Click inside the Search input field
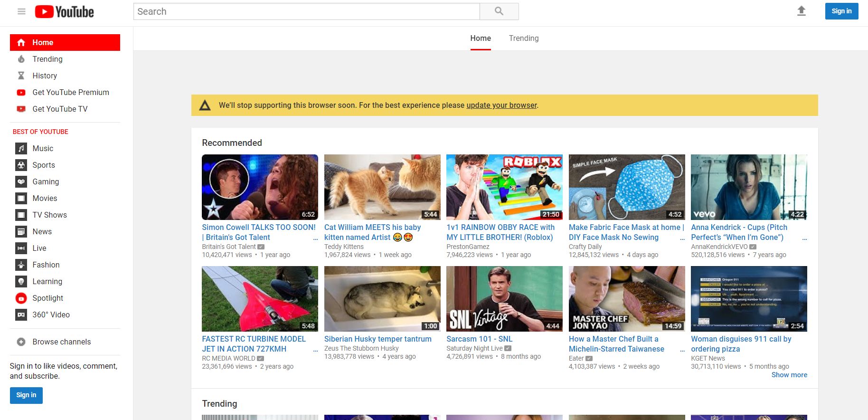Viewport: 868px width, 420px height. [306, 11]
